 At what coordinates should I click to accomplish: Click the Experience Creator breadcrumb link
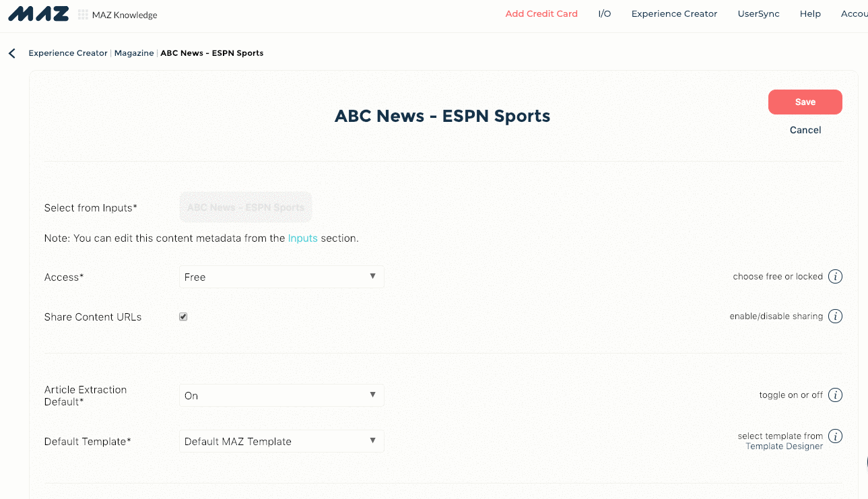click(68, 53)
